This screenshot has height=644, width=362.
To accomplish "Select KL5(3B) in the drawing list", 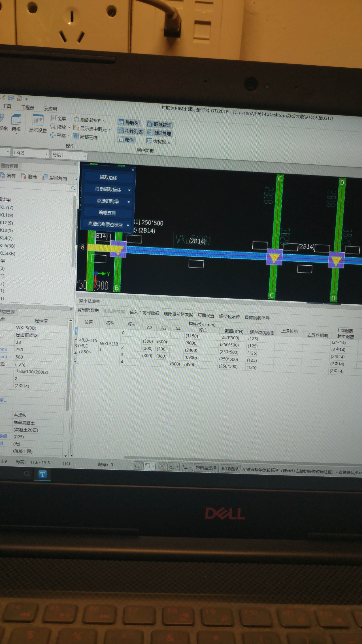I will 8,253.
